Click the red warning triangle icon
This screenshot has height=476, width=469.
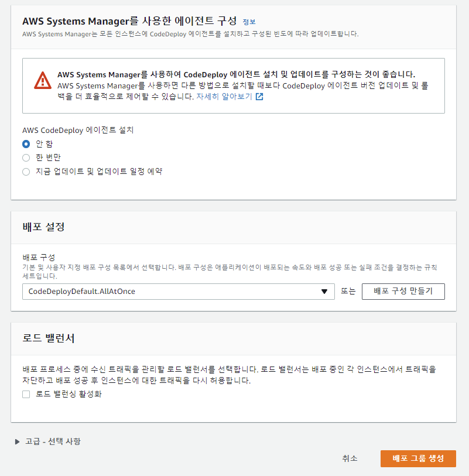click(x=43, y=80)
